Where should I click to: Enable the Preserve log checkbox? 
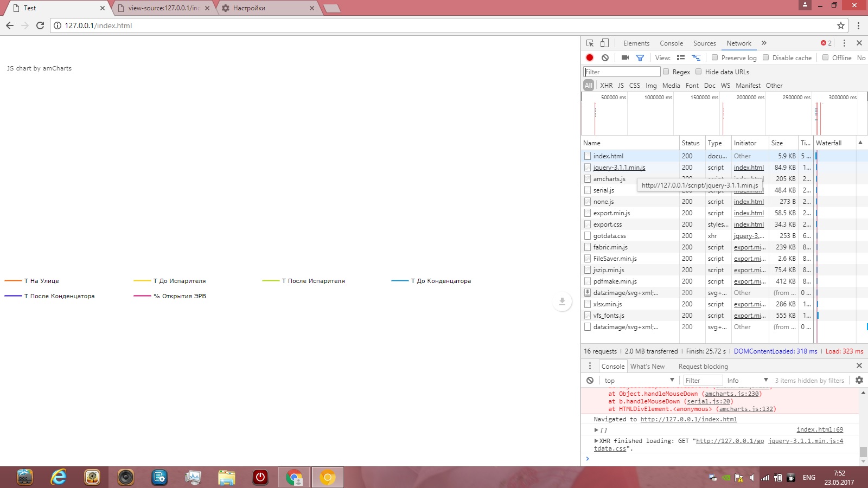pos(715,57)
